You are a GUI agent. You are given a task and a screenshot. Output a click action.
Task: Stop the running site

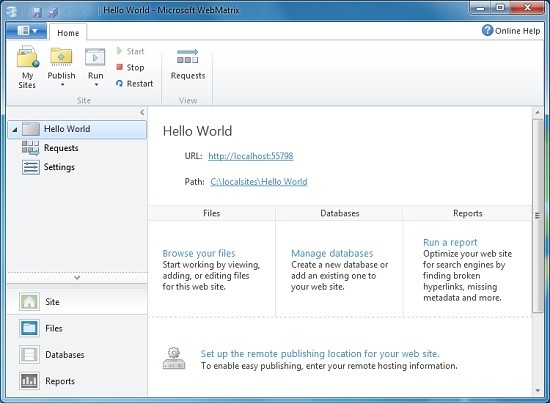pos(130,67)
